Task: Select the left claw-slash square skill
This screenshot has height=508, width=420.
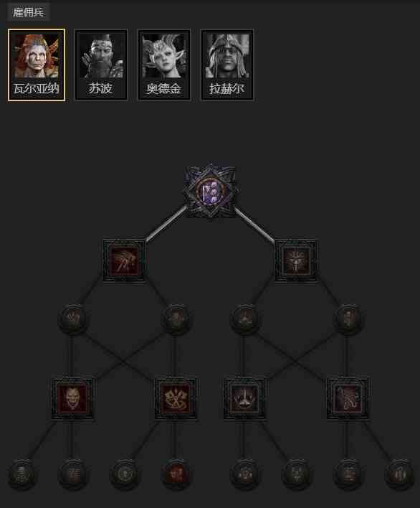Action: coord(123,260)
